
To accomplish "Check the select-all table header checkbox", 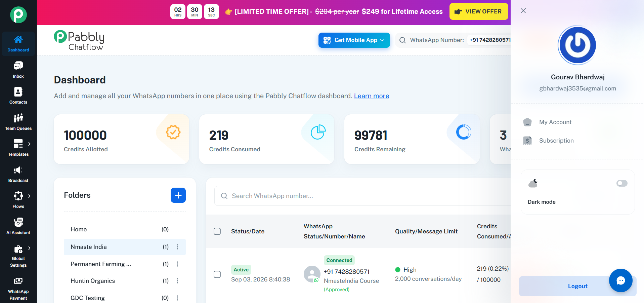I will (217, 231).
